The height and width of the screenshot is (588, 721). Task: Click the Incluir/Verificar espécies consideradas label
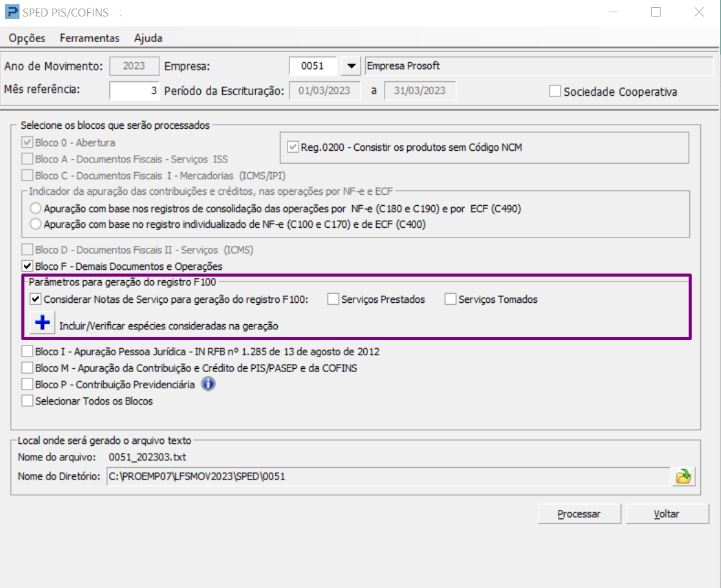pyautogui.click(x=168, y=326)
